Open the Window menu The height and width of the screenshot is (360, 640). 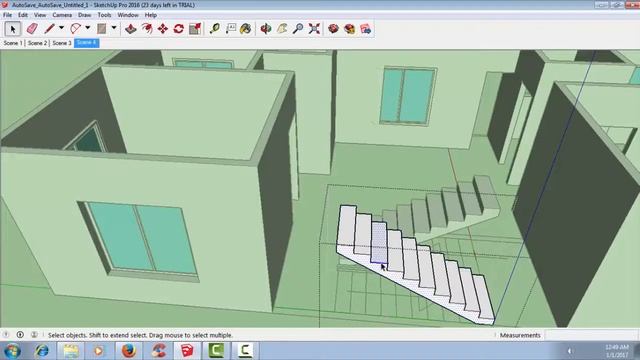[128, 15]
